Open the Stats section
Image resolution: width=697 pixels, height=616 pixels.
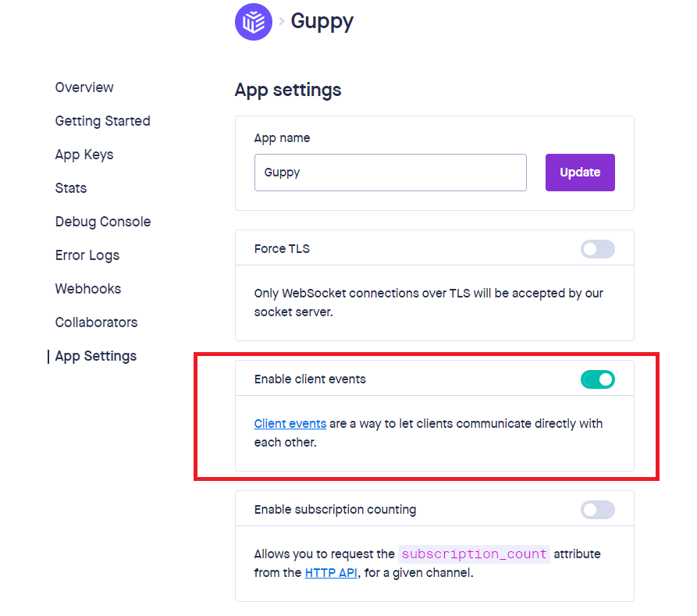tap(71, 188)
